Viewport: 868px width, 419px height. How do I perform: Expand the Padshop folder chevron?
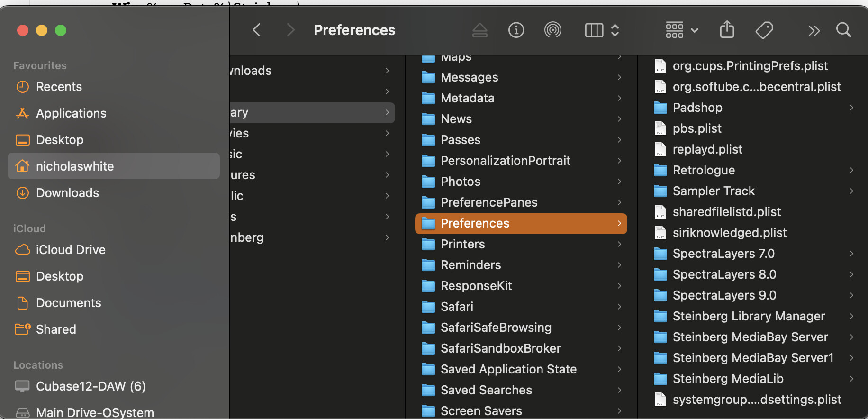tap(851, 108)
